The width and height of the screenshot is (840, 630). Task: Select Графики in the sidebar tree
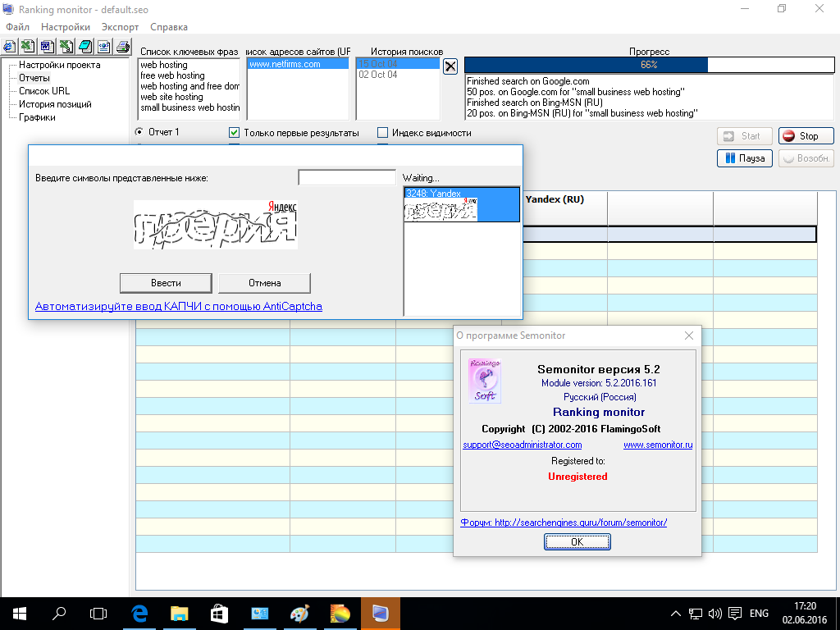click(x=37, y=117)
